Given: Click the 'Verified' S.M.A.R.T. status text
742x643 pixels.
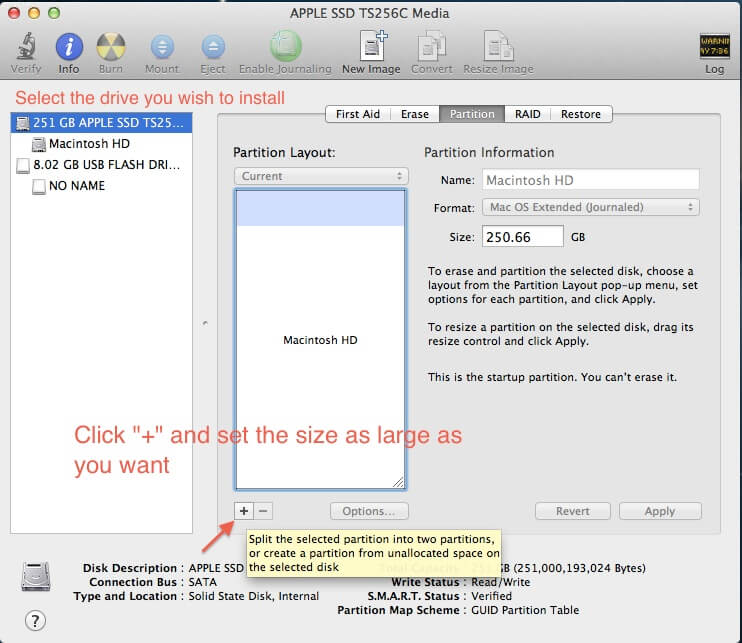Looking at the screenshot, I should (x=491, y=596).
